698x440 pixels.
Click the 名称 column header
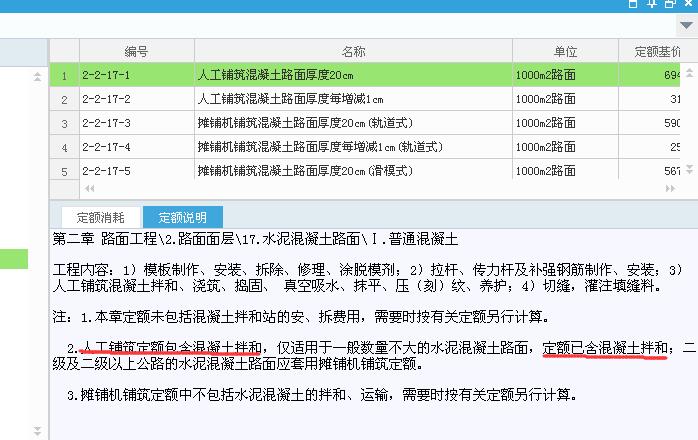pyautogui.click(x=353, y=51)
